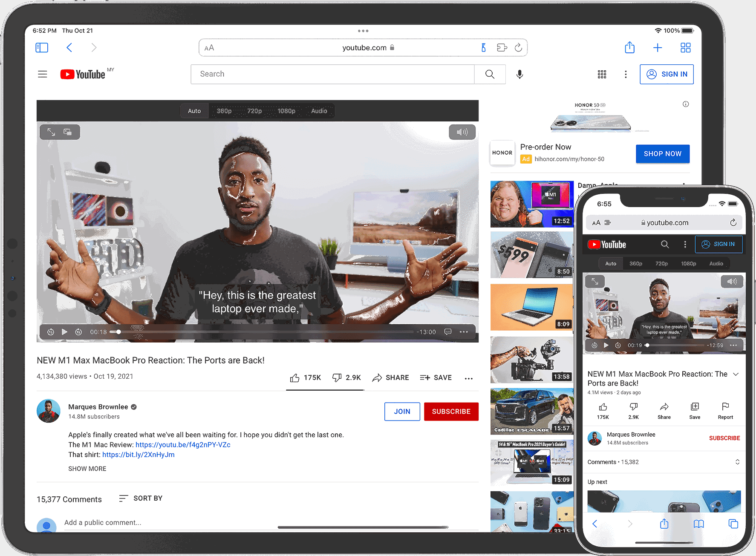Open Safari sidebar on the iPad
The width and height of the screenshot is (756, 556).
(42, 48)
